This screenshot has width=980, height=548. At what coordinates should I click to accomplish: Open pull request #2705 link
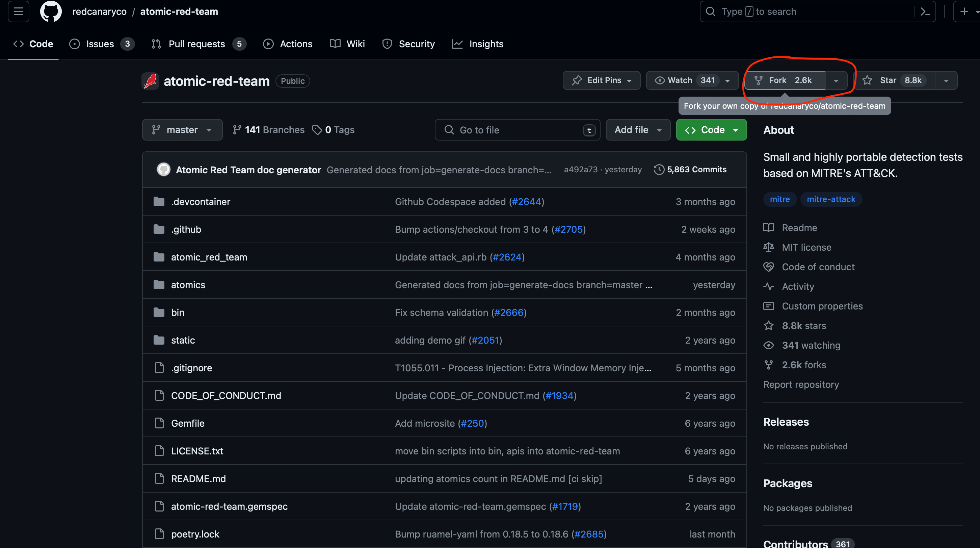point(569,229)
